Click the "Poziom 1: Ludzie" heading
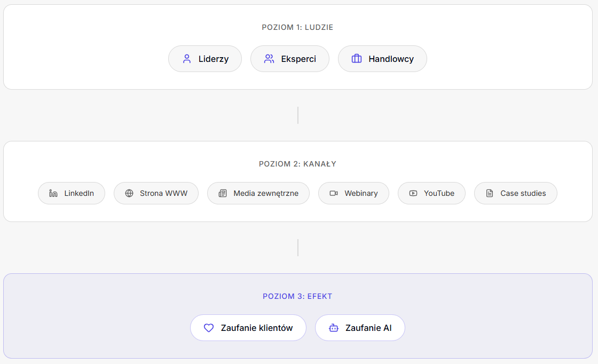 (x=297, y=27)
